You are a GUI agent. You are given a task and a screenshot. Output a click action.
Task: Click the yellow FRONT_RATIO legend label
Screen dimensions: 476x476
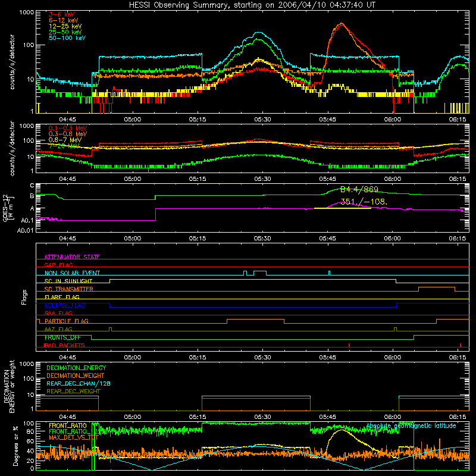click(68, 425)
